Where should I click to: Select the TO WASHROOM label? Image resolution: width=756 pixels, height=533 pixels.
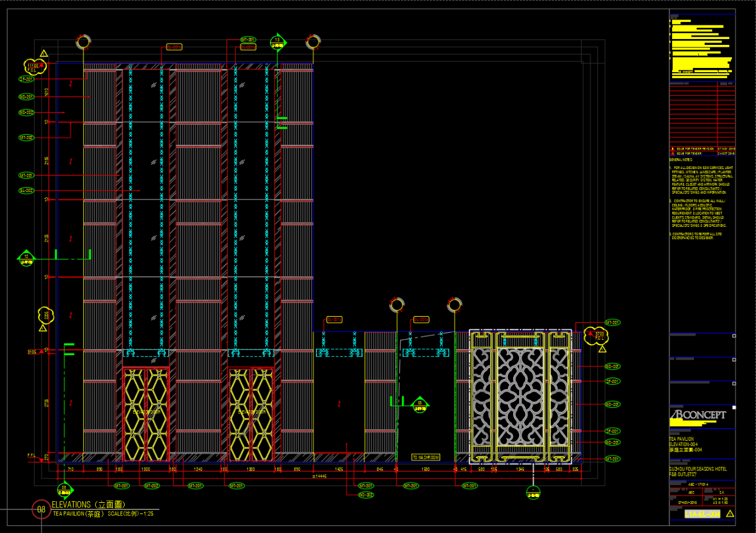426,457
